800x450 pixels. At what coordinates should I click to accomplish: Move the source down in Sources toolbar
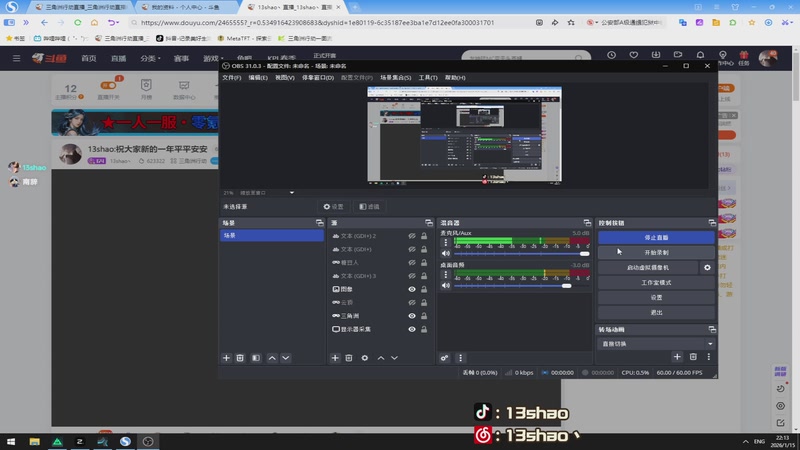[x=394, y=358]
